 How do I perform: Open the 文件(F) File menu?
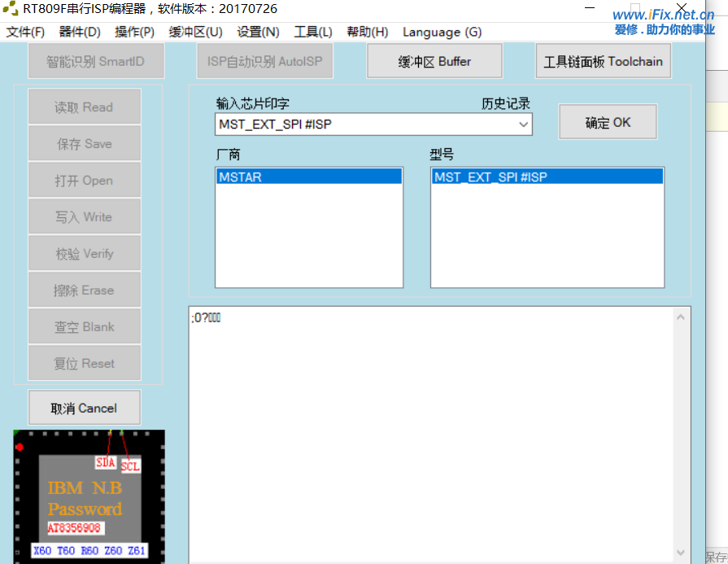click(x=24, y=33)
